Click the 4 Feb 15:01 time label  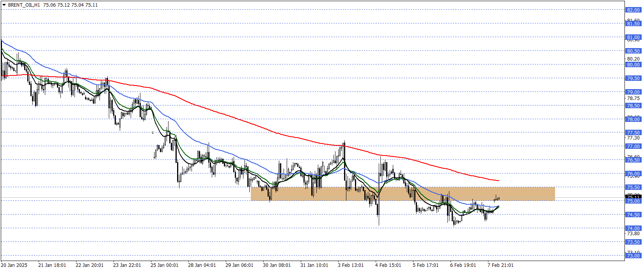(x=388, y=265)
